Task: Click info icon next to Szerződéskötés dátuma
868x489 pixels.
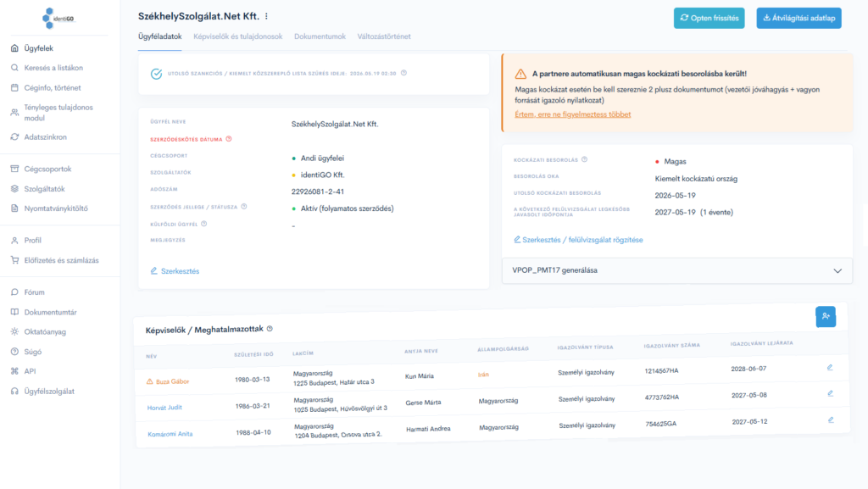Action: (x=229, y=139)
